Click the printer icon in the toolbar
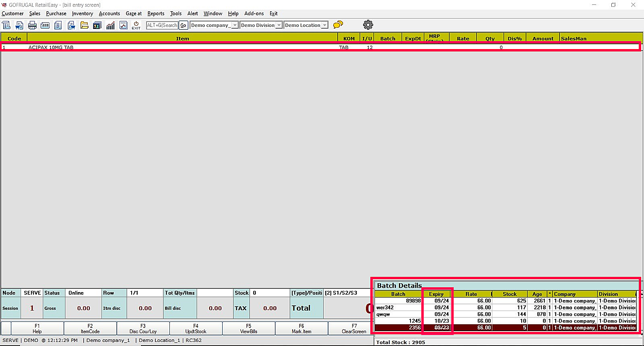This screenshot has height=346, width=644. coord(32,25)
